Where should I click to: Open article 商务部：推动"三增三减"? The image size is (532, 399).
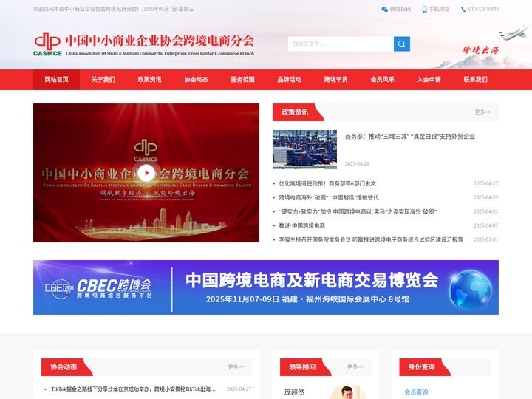coord(410,137)
